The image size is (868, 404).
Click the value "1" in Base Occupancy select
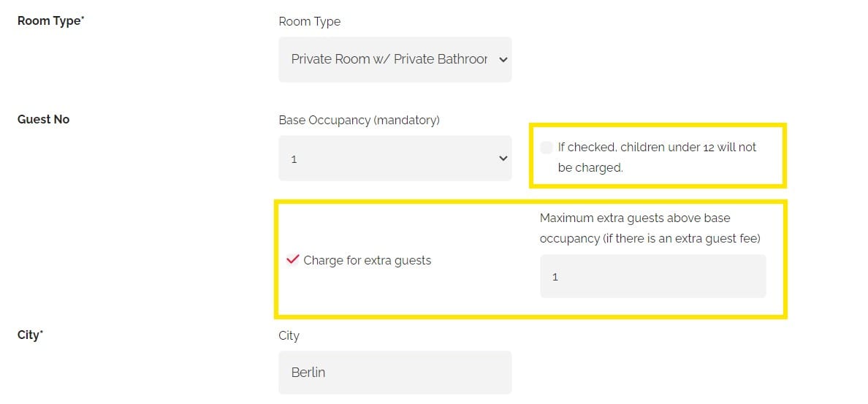(294, 159)
